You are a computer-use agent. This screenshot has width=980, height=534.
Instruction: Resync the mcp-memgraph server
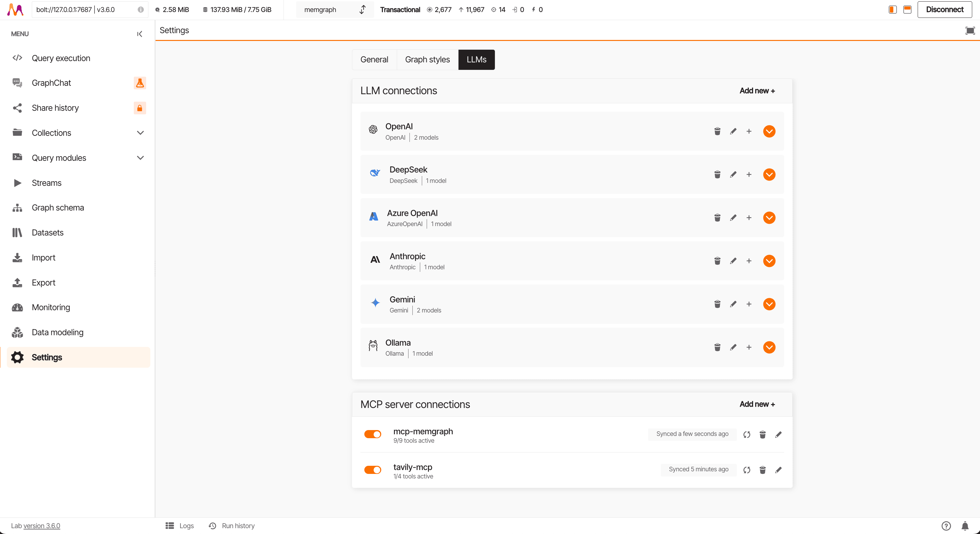pos(747,434)
